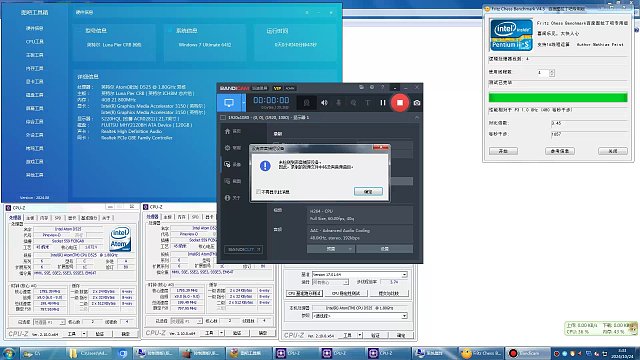Open Bandicam format preset dropdown
Viewport: 640px width, 360px height.
coord(331,249)
